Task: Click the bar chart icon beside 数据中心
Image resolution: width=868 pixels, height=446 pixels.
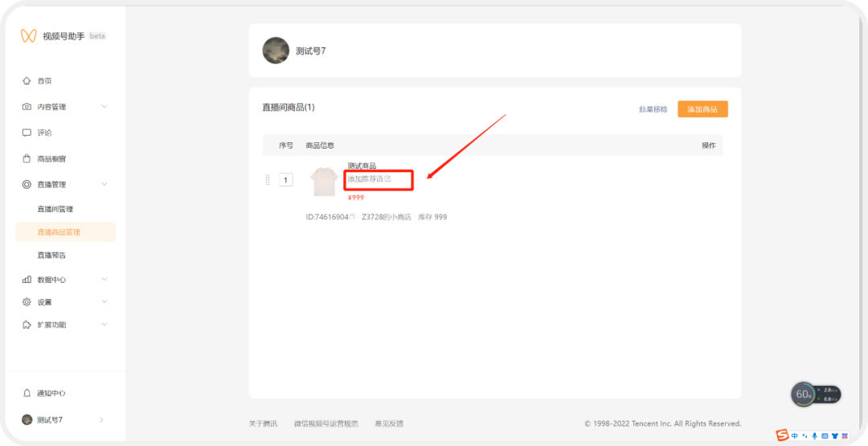Action: coord(27,280)
